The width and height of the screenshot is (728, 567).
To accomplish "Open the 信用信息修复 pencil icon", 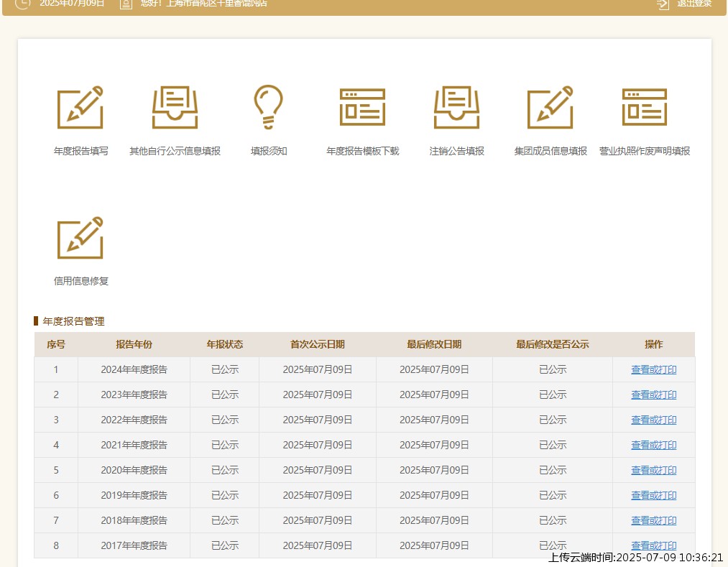I will tap(80, 238).
